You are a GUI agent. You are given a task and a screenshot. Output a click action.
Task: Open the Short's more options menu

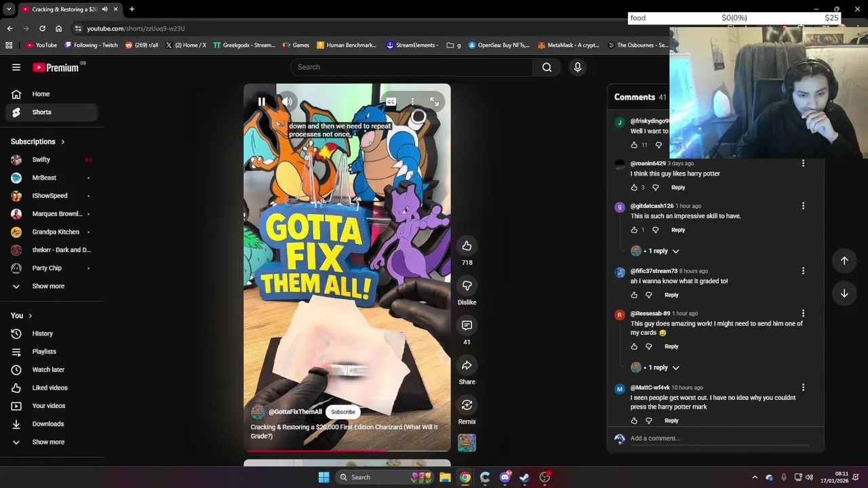click(x=412, y=102)
